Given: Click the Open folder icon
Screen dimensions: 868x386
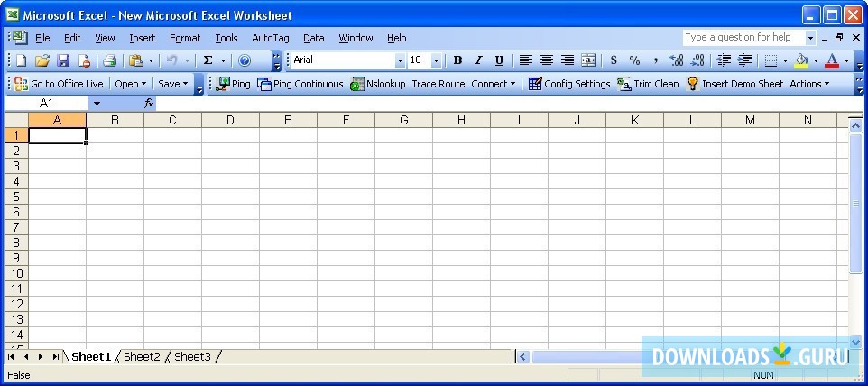Looking at the screenshot, I should [x=42, y=60].
